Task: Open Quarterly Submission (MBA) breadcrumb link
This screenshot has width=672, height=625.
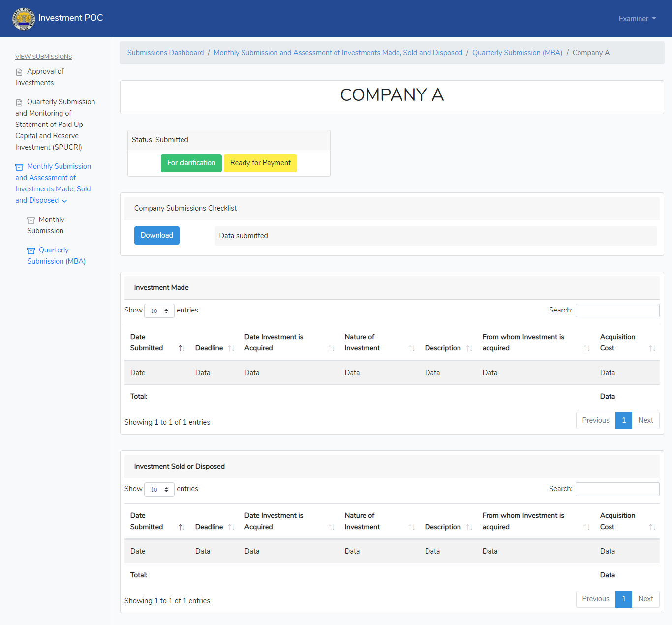Action: (517, 53)
